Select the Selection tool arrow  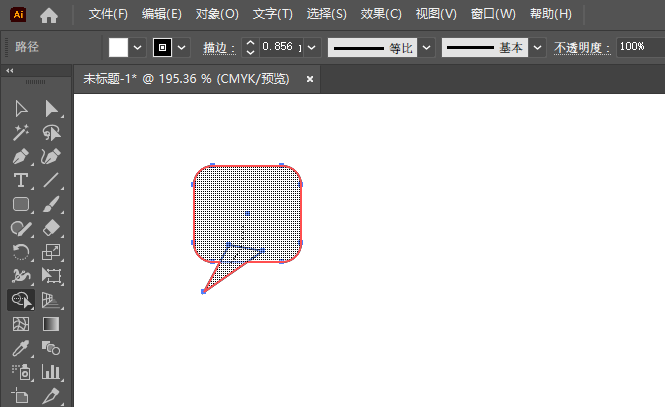(x=20, y=109)
